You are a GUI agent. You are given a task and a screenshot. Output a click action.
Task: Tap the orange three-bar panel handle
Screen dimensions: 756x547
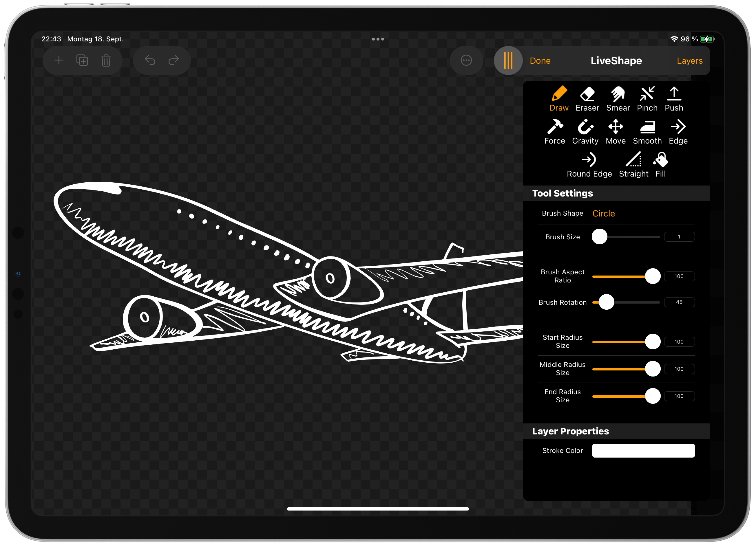point(508,60)
